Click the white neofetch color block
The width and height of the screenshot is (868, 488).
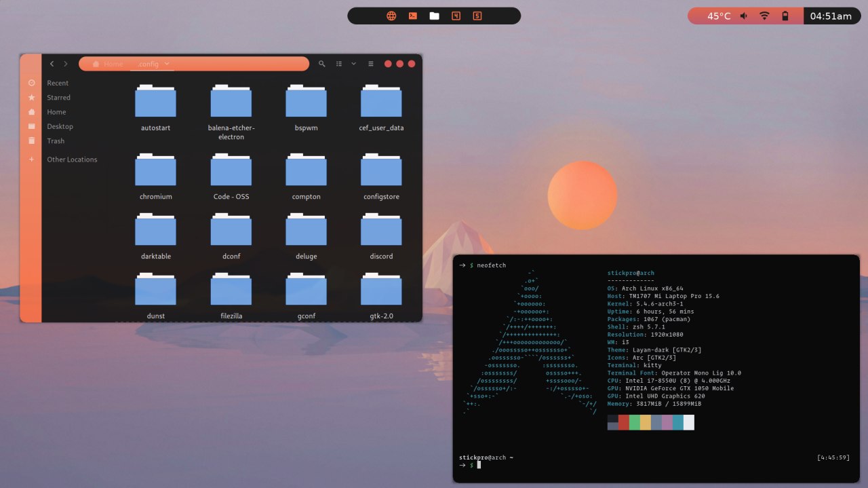689,422
